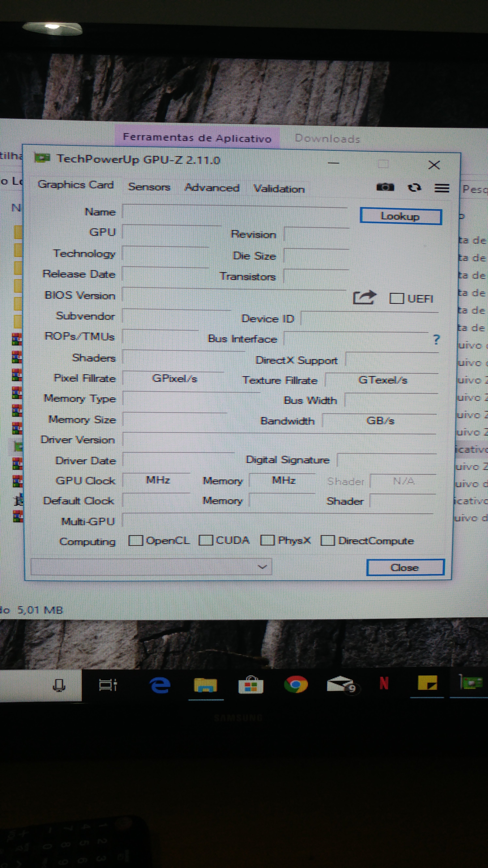Click the GPU-Z title bar app icon
The height and width of the screenshot is (868, 488).
pyautogui.click(x=42, y=158)
